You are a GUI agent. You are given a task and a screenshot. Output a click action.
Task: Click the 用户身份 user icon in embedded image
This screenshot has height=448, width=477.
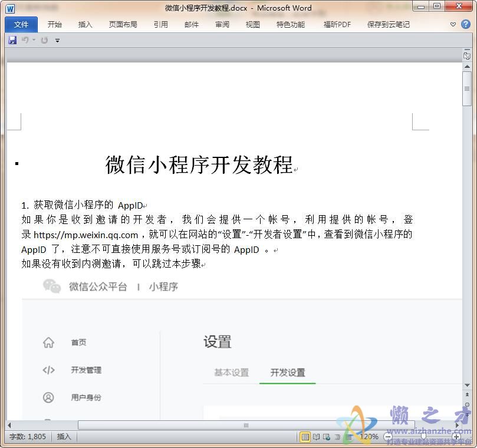coord(49,397)
